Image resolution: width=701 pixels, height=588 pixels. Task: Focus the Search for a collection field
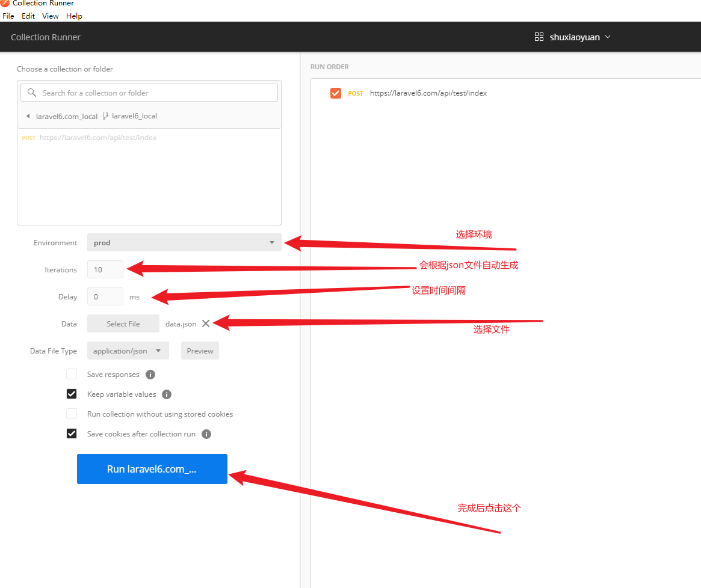coord(149,93)
